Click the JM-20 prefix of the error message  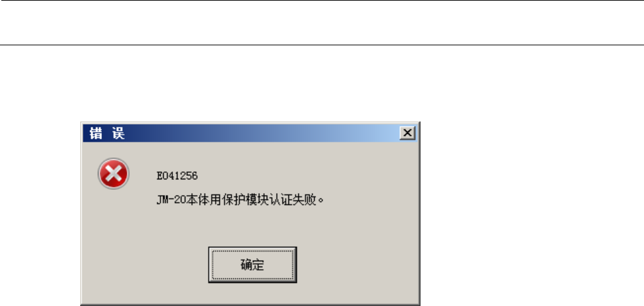pyautogui.click(x=172, y=200)
